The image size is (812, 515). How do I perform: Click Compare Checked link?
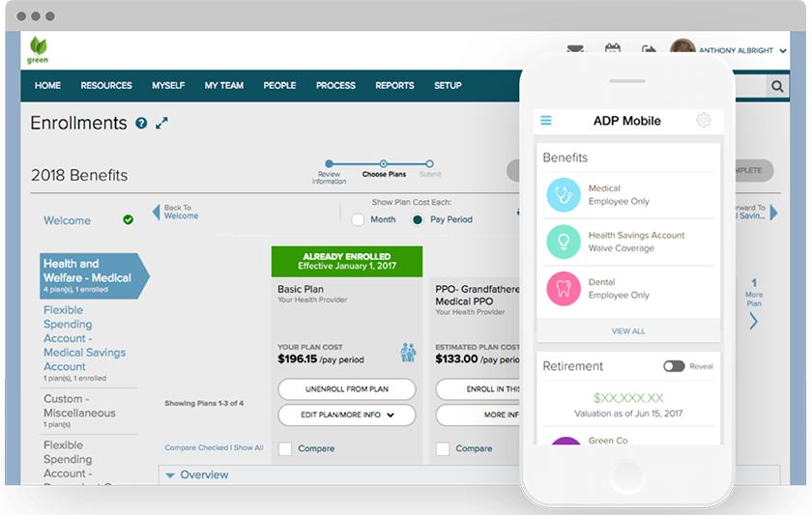point(196,447)
